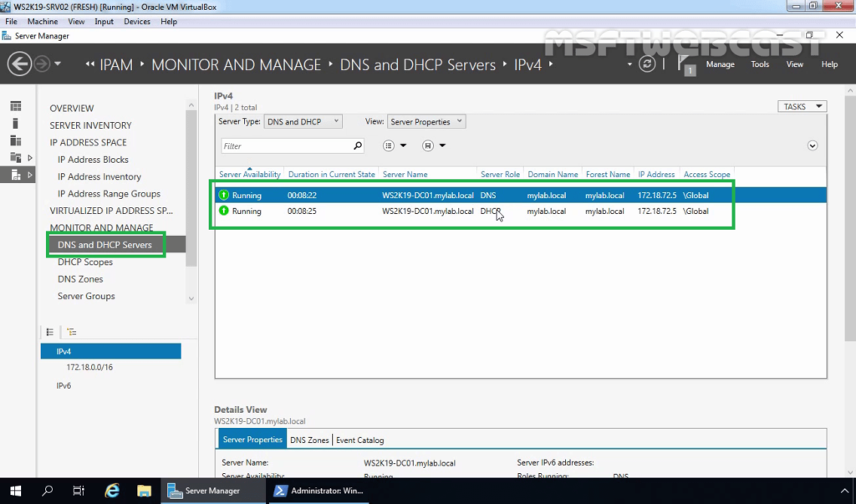This screenshot has height=504, width=856.
Task: Open Server Groups
Action: pyautogui.click(x=86, y=296)
